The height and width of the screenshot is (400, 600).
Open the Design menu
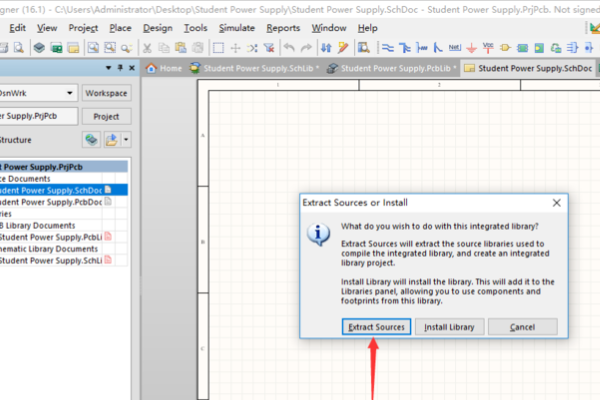[157, 28]
